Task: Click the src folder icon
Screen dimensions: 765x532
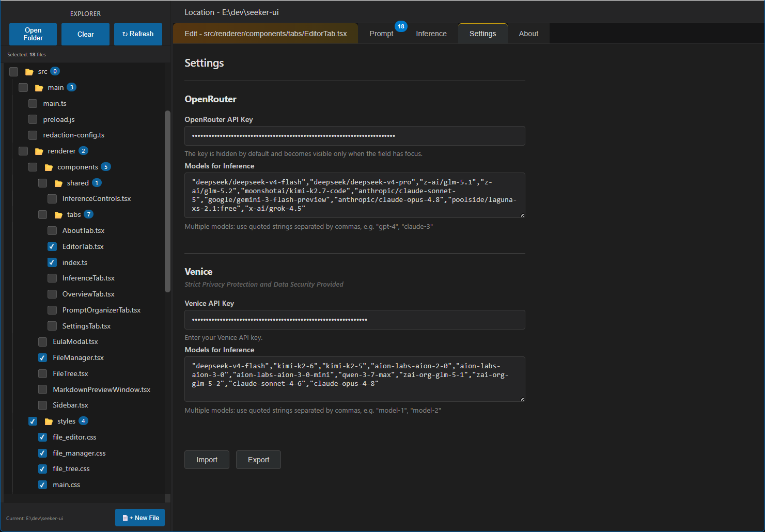Action: pos(29,72)
